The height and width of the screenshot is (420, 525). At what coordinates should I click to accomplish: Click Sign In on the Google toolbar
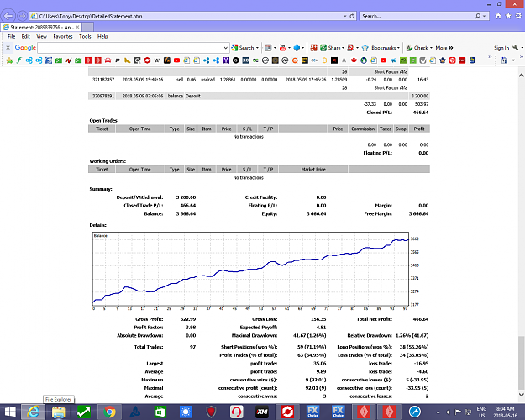[x=501, y=48]
